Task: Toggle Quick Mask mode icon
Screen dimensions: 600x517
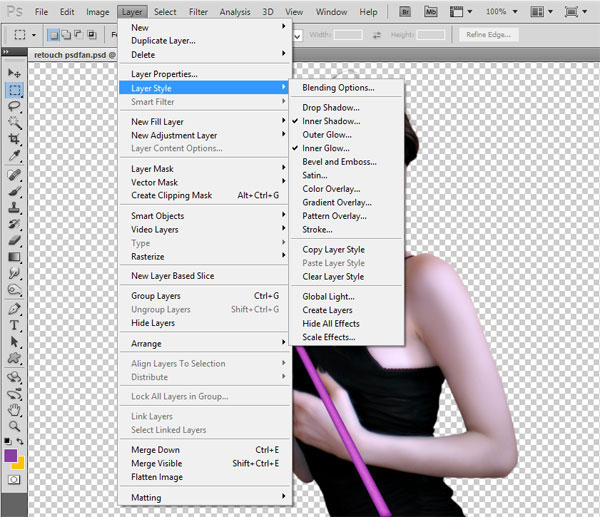Action: click(14, 479)
